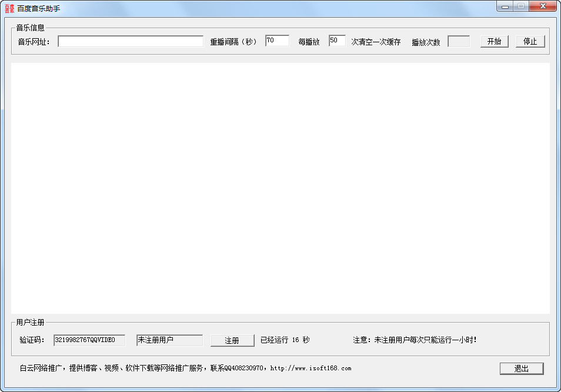The image size is (561, 392).
Task: Click the 注意：未注册用户每次只能运行一小时 notice
Action: tap(415, 340)
